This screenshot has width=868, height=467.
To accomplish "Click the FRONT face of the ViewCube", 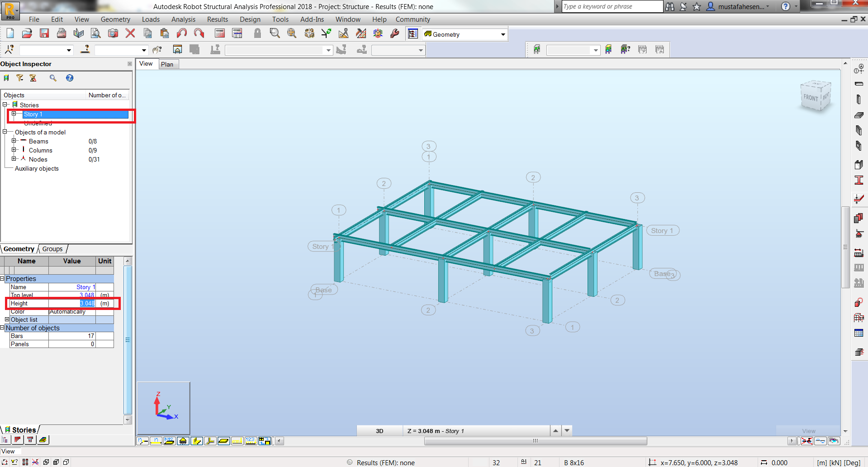I will (811, 98).
